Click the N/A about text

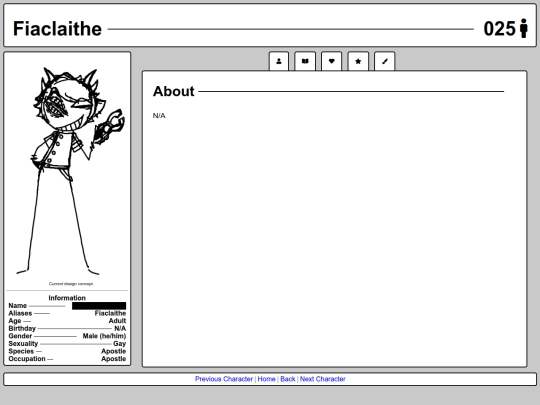(x=159, y=116)
